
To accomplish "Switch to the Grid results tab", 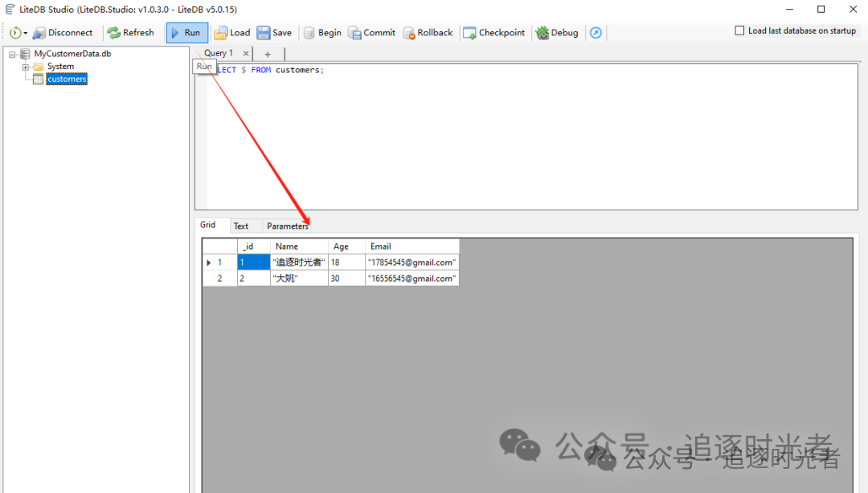I will (208, 225).
